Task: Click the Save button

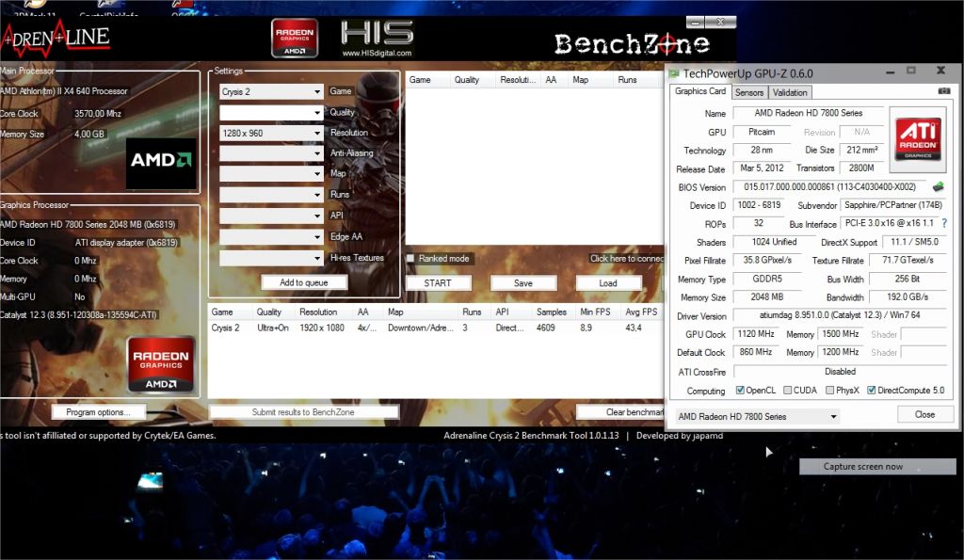Action: click(523, 282)
